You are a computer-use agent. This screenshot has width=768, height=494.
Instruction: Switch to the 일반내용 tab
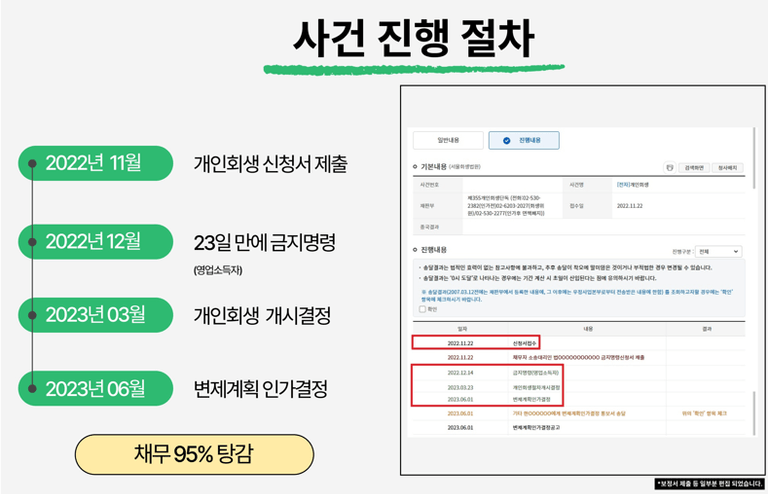click(x=449, y=141)
